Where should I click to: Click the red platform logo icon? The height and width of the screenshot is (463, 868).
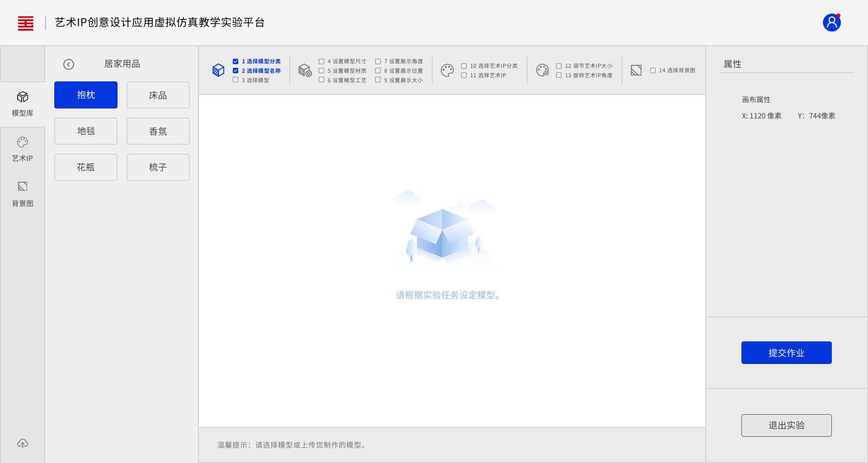tap(26, 23)
